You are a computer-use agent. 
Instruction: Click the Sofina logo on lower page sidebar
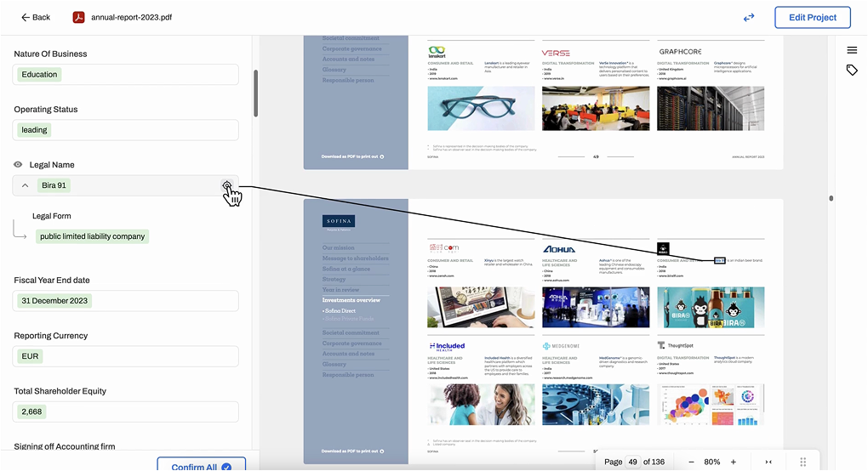(339, 221)
